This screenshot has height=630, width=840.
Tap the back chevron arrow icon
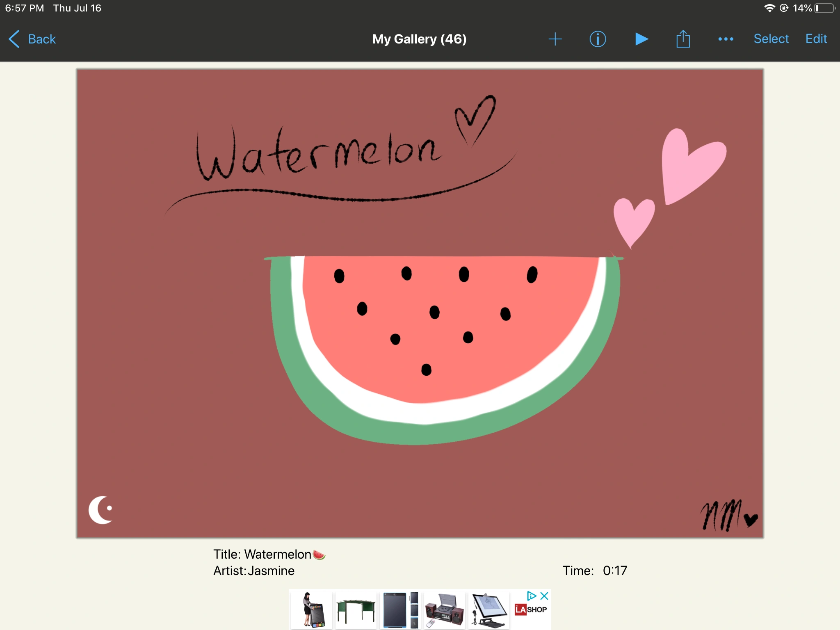14,39
